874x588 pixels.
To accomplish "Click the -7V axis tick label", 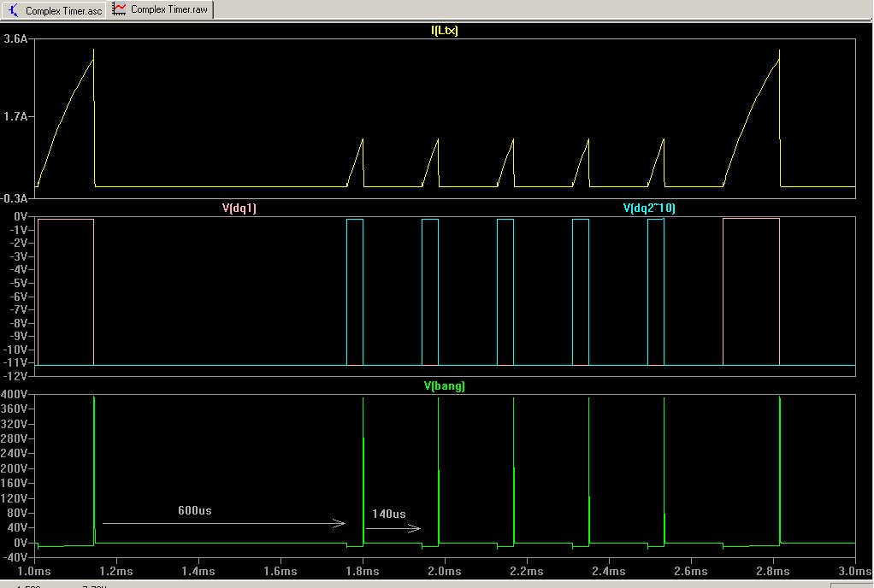I will pos(19,309).
